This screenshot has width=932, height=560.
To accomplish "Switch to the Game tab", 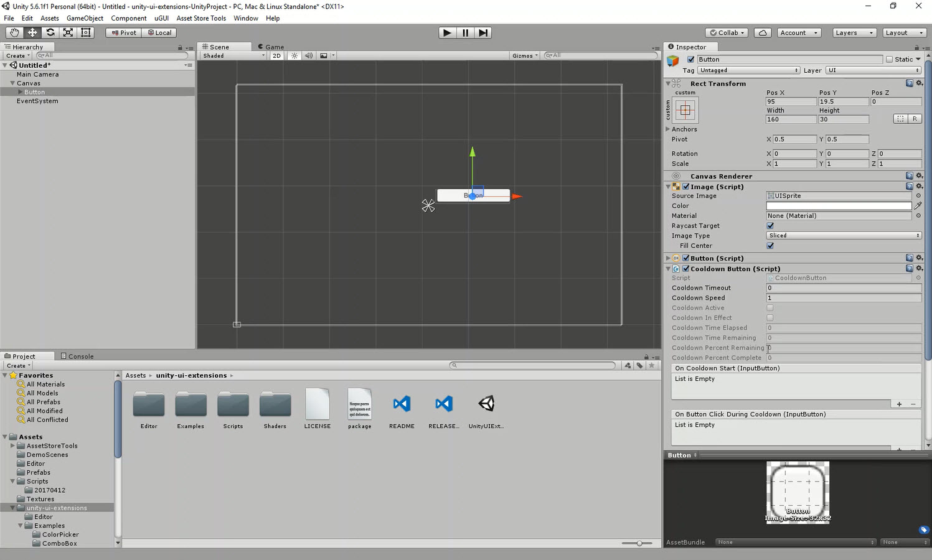I will [x=271, y=47].
